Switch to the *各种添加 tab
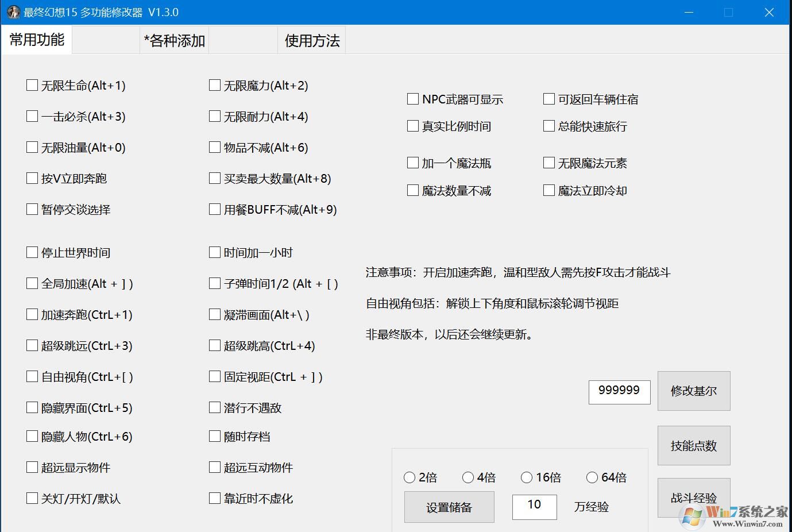The width and height of the screenshot is (792, 532). [174, 40]
